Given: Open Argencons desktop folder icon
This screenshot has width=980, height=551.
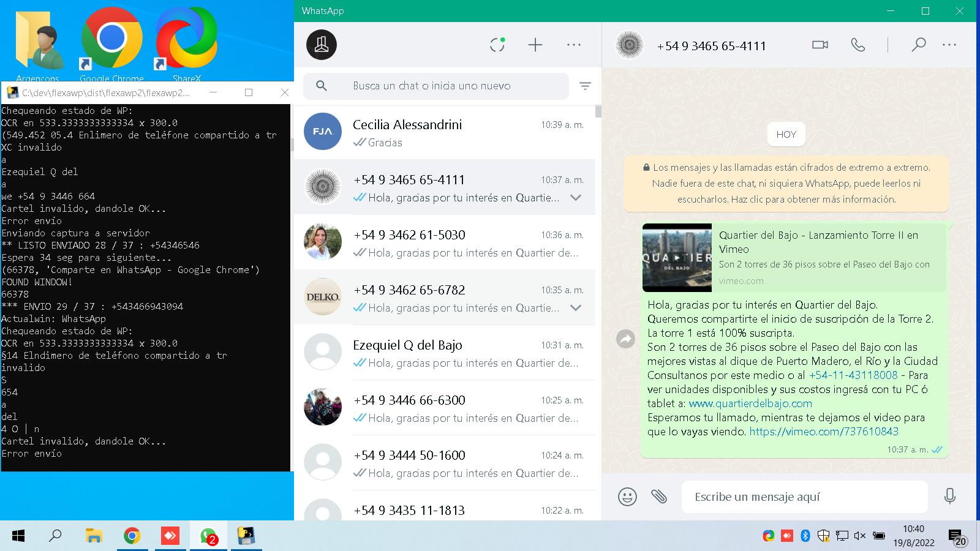Looking at the screenshot, I should 38,44.
